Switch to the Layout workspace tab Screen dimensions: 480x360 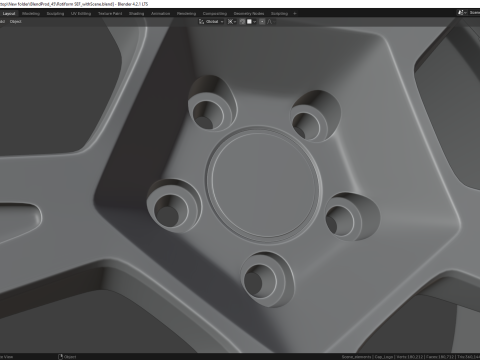(x=9, y=14)
